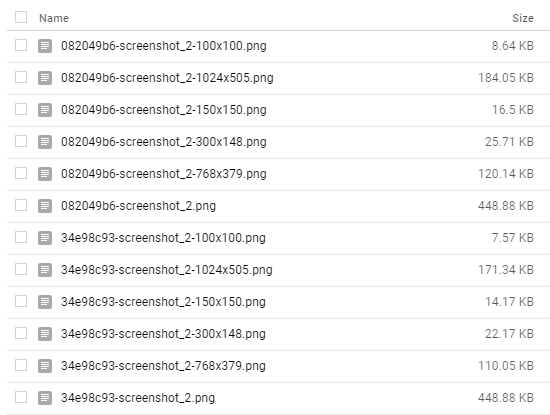
Task: Open 34e98c93-screenshot_2-100x100.png file name
Action: click(163, 238)
